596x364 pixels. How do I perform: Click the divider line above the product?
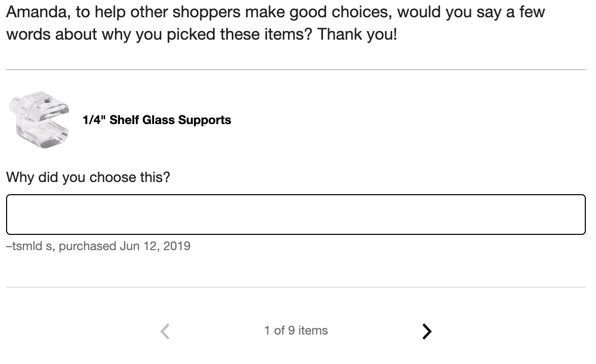pyautogui.click(x=295, y=70)
